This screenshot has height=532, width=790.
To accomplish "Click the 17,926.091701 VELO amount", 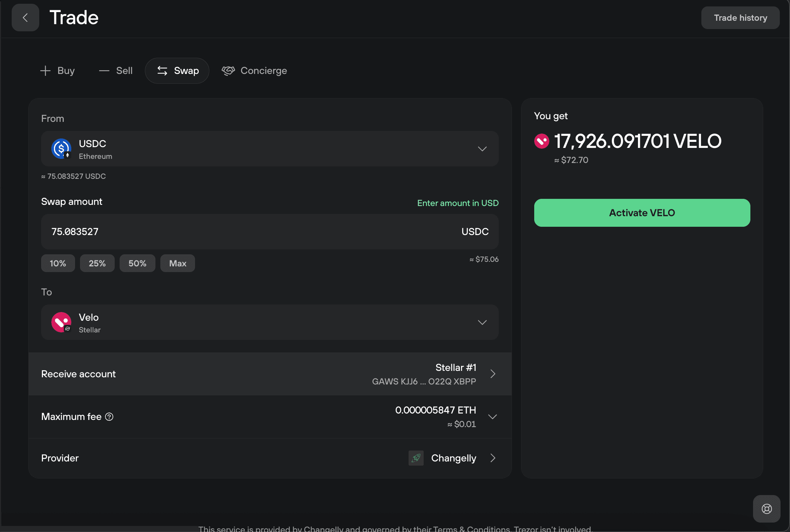I will tap(638, 141).
